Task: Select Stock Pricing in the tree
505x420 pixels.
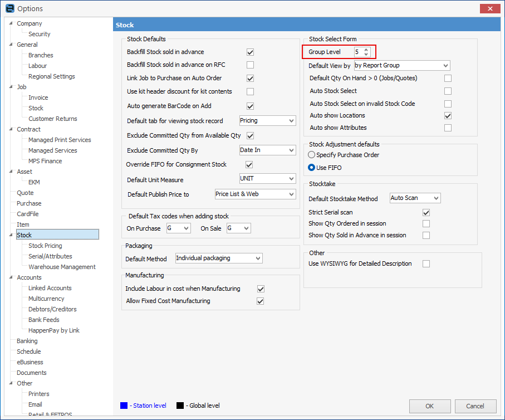Action: [45, 246]
